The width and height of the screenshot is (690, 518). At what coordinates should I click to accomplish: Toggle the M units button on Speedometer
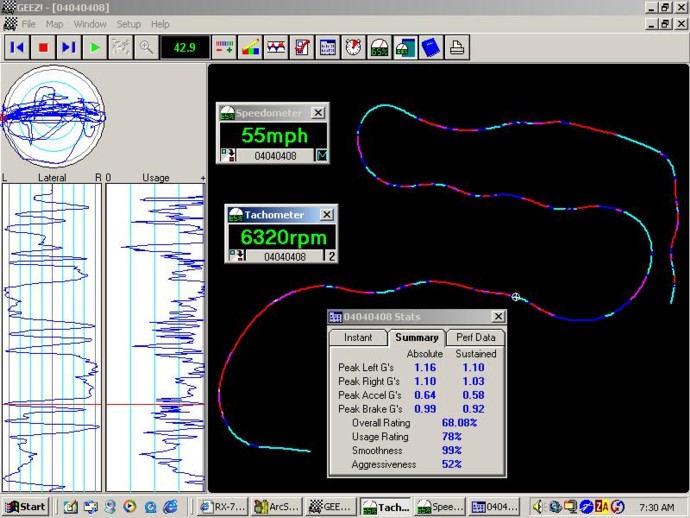[321, 155]
